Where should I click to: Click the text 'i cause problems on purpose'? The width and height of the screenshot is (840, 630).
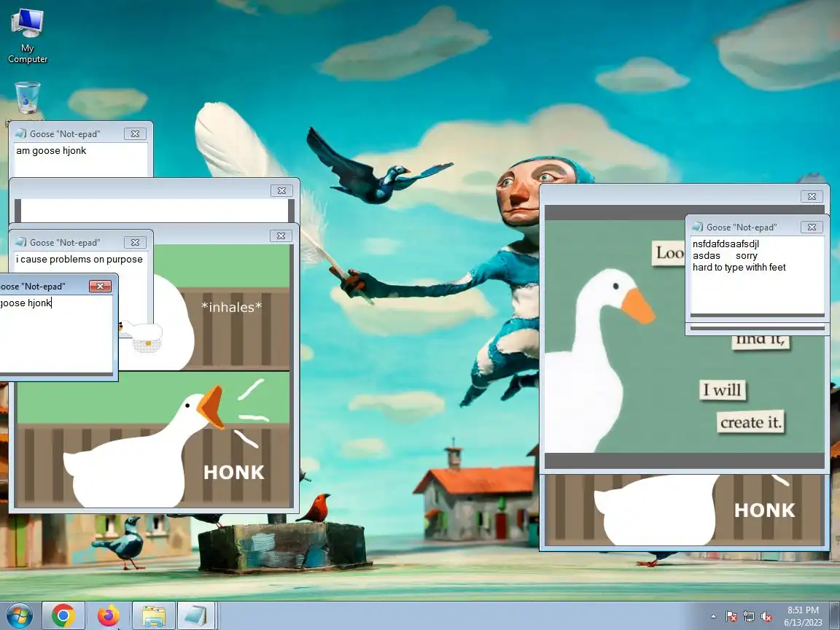79,260
